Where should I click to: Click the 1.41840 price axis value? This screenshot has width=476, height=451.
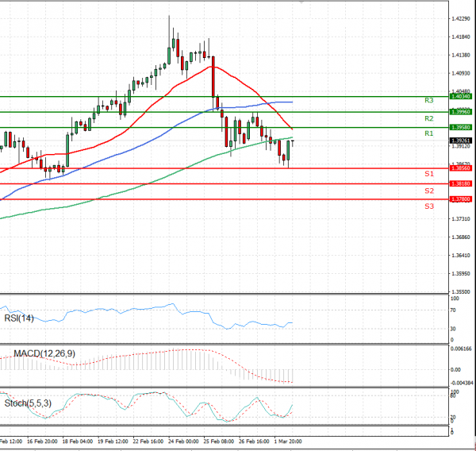pos(461,37)
